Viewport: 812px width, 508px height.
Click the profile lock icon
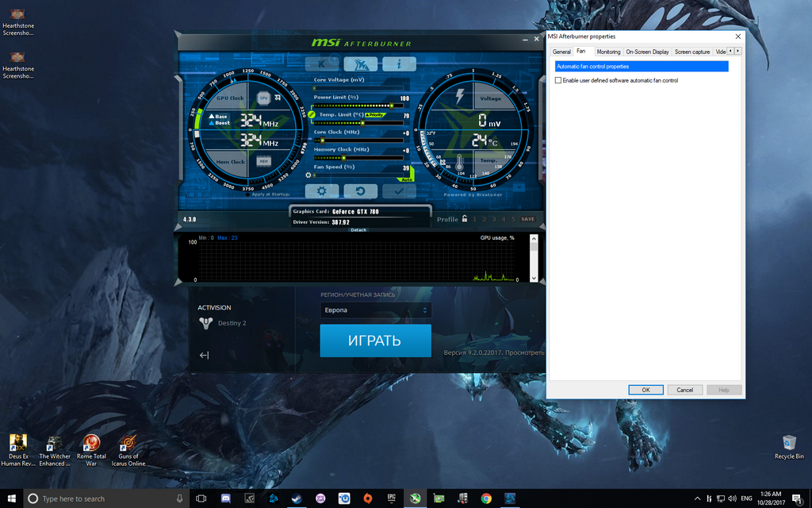point(465,219)
